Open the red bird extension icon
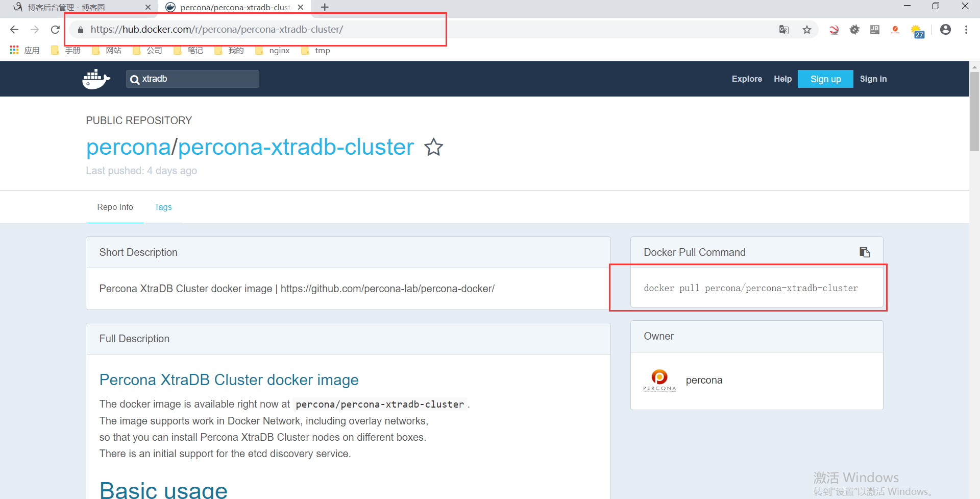This screenshot has height=499, width=980. click(x=834, y=30)
